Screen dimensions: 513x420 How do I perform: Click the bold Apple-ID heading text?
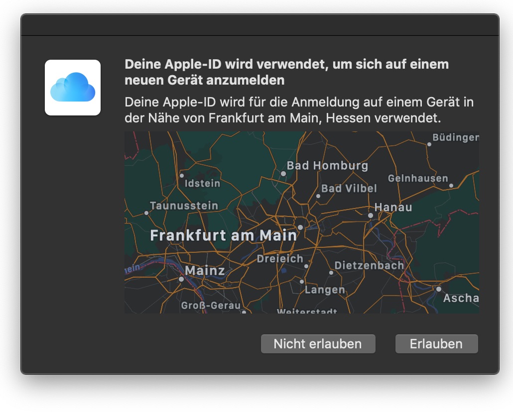tap(286, 72)
